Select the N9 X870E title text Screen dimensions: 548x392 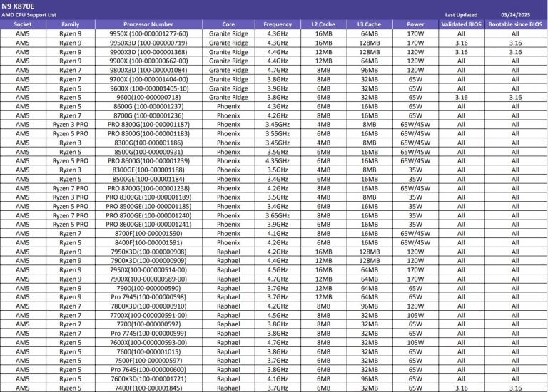[x=18, y=6]
